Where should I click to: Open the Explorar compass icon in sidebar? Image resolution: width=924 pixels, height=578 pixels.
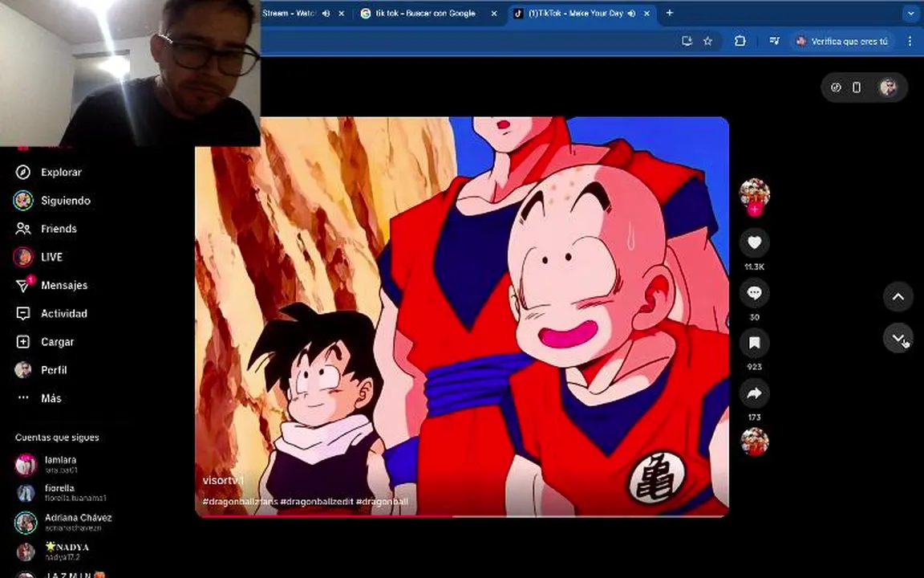click(x=23, y=173)
